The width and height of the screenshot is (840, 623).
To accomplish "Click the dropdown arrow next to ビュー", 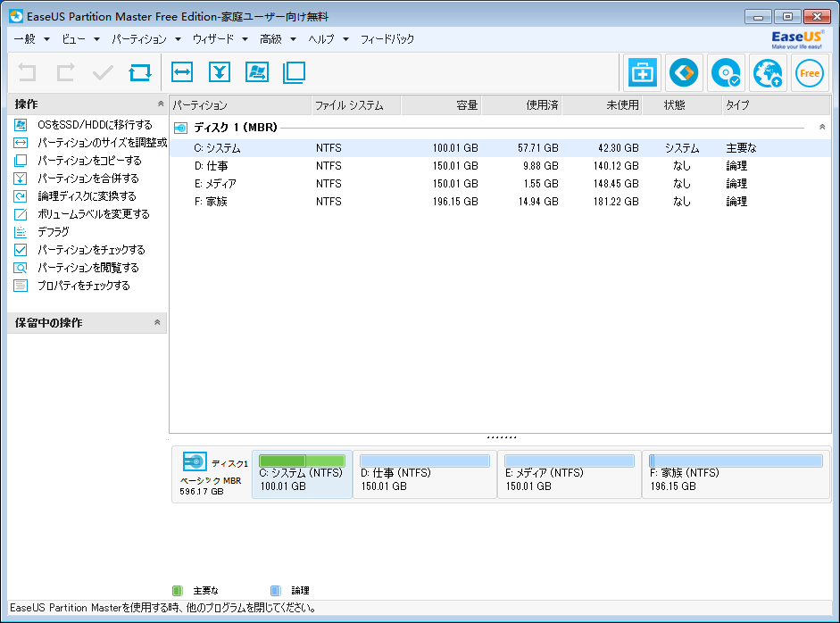I will [x=96, y=39].
